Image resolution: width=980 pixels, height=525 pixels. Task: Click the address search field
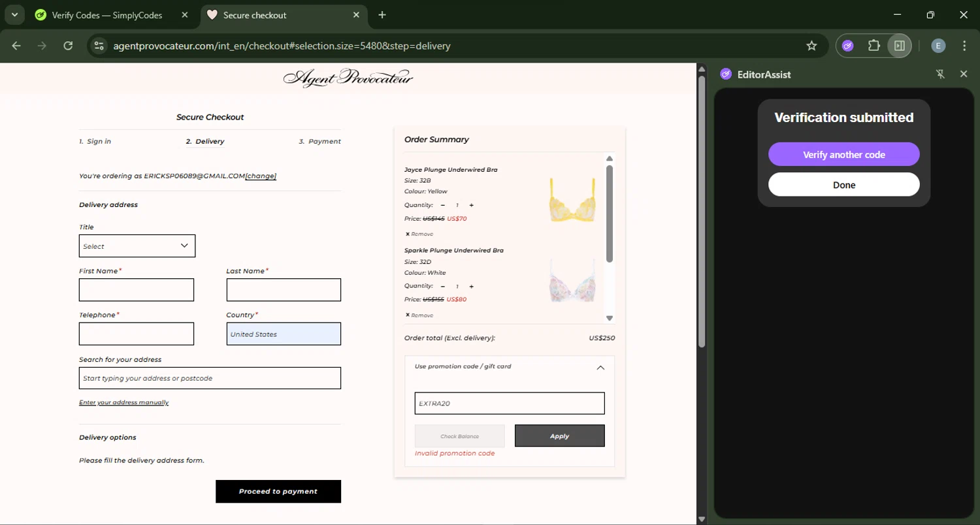(x=210, y=378)
